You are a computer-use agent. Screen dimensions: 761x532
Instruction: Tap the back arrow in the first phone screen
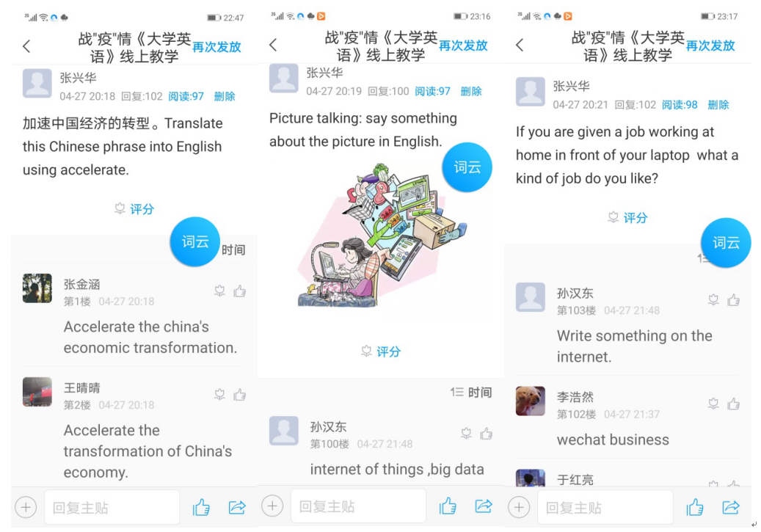tap(26, 47)
